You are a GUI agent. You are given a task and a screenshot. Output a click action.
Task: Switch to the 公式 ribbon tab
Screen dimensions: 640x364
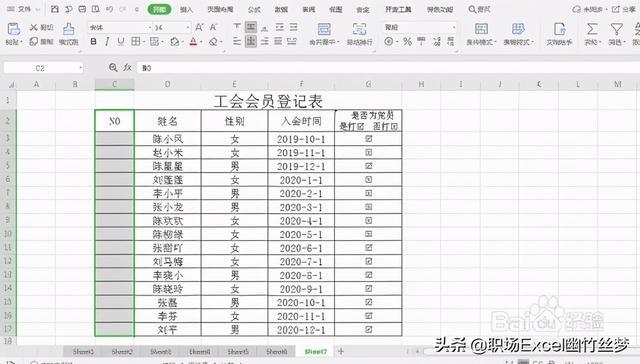point(254,9)
